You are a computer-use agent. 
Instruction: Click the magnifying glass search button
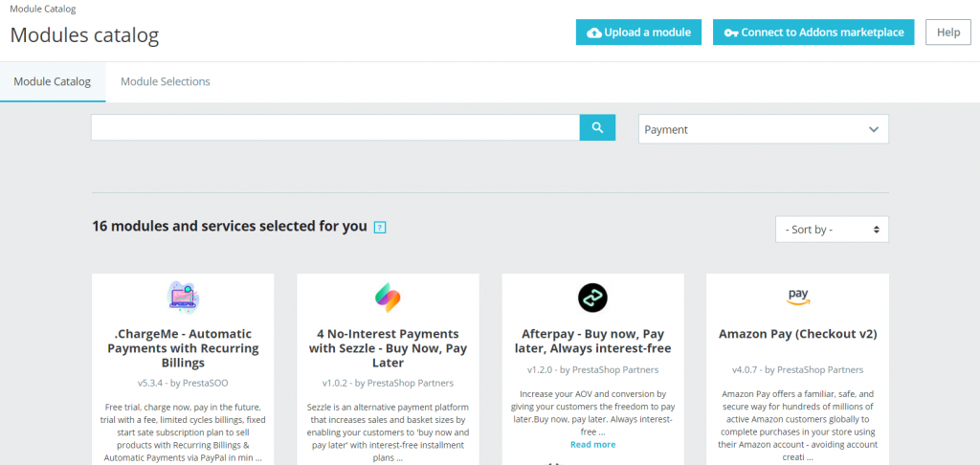pos(597,128)
